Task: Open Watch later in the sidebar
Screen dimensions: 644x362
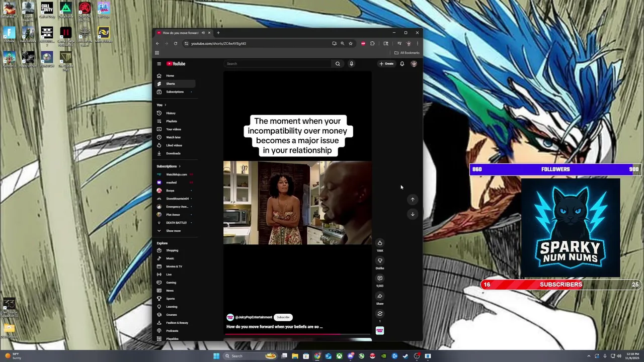Action: (x=175, y=137)
